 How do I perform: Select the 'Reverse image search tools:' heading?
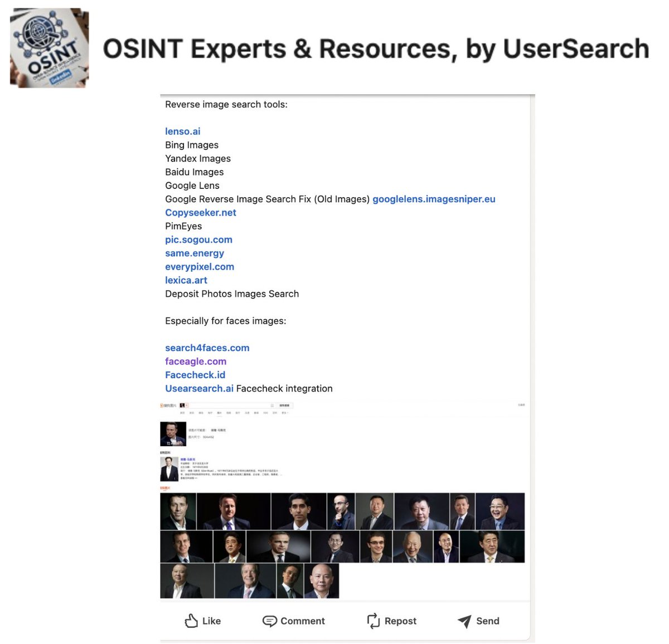(x=226, y=105)
